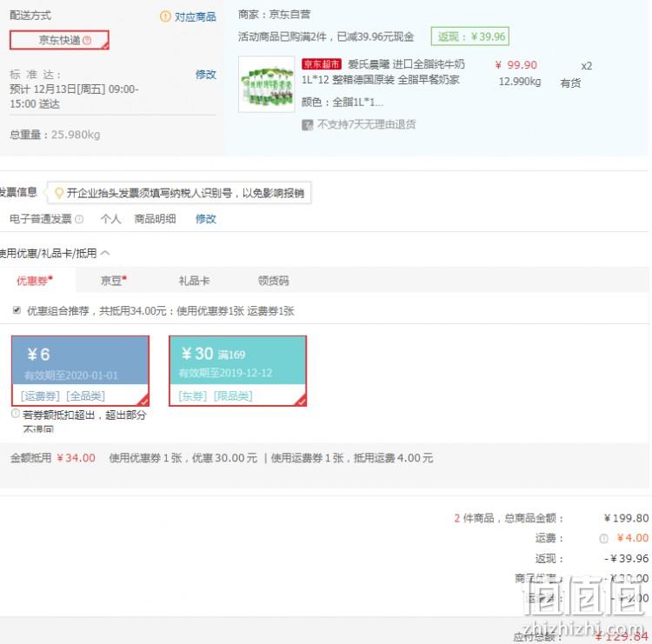Click the 商家：京东自营 label

[275, 15]
